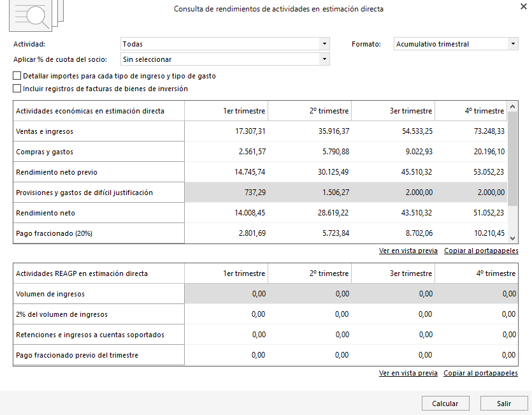Open the Actividad dropdown showing Todas
The image size is (532, 415).
pyautogui.click(x=225, y=44)
